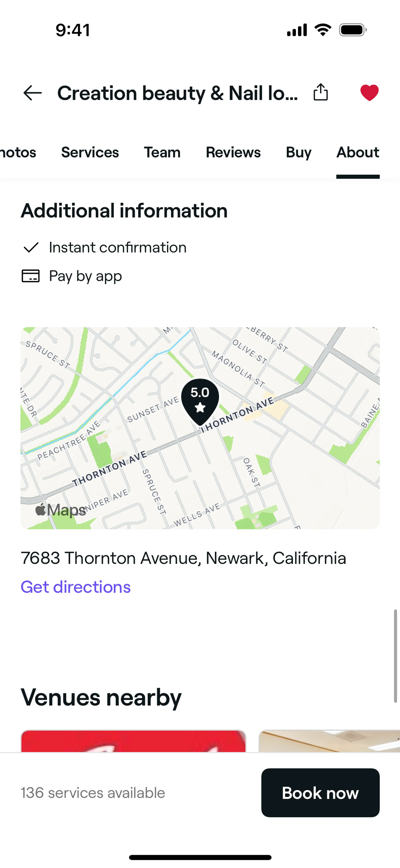Viewport: 400px width, 868px height.
Task: Tap the 5.0 star map pin
Action: pyautogui.click(x=200, y=401)
